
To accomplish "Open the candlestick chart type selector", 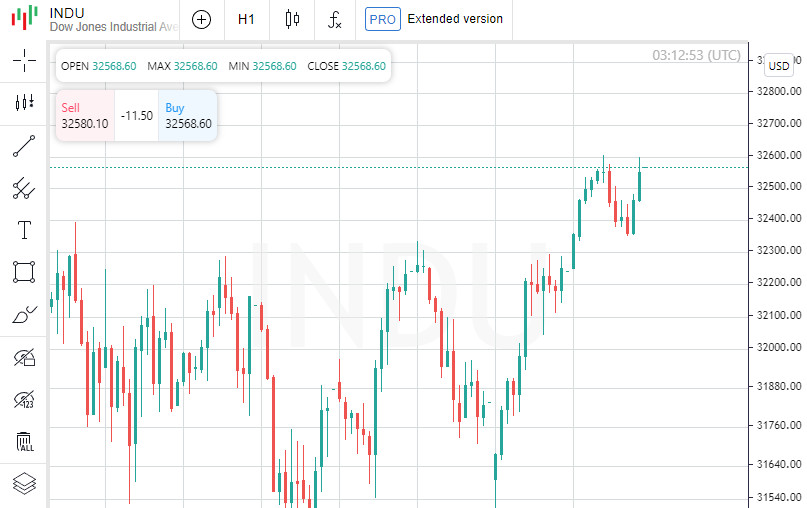I will [292, 19].
